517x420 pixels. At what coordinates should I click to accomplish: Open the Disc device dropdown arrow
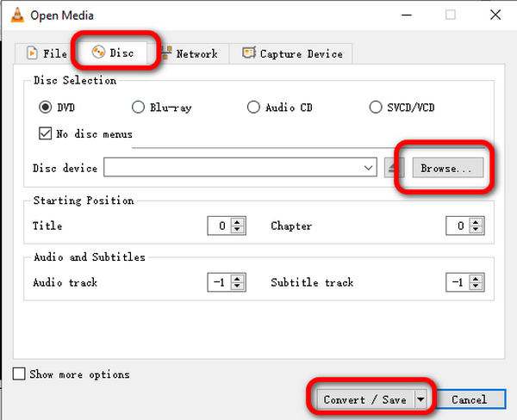tap(368, 168)
